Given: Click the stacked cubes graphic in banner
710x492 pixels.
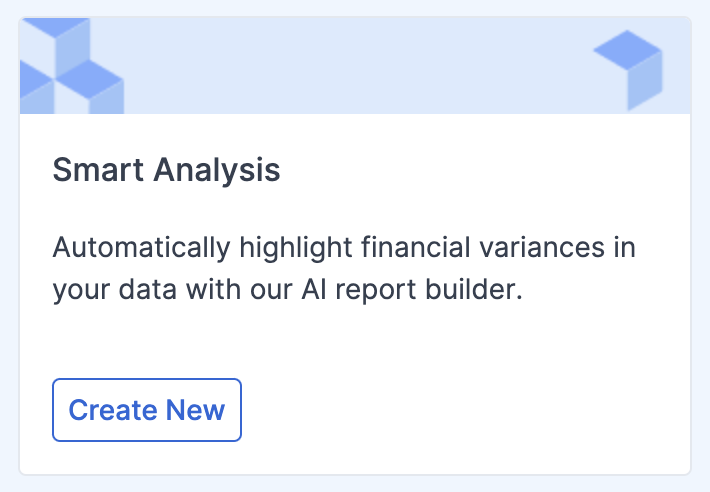Looking at the screenshot, I should (72, 66).
